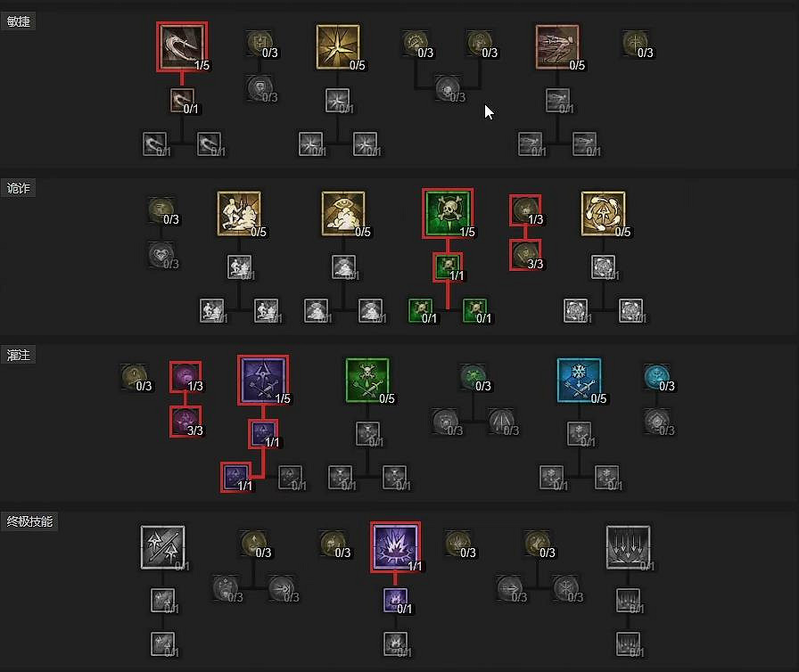The height and width of the screenshot is (672, 799).
Task: Click the 终极技能 category label
Action: [x=29, y=521]
